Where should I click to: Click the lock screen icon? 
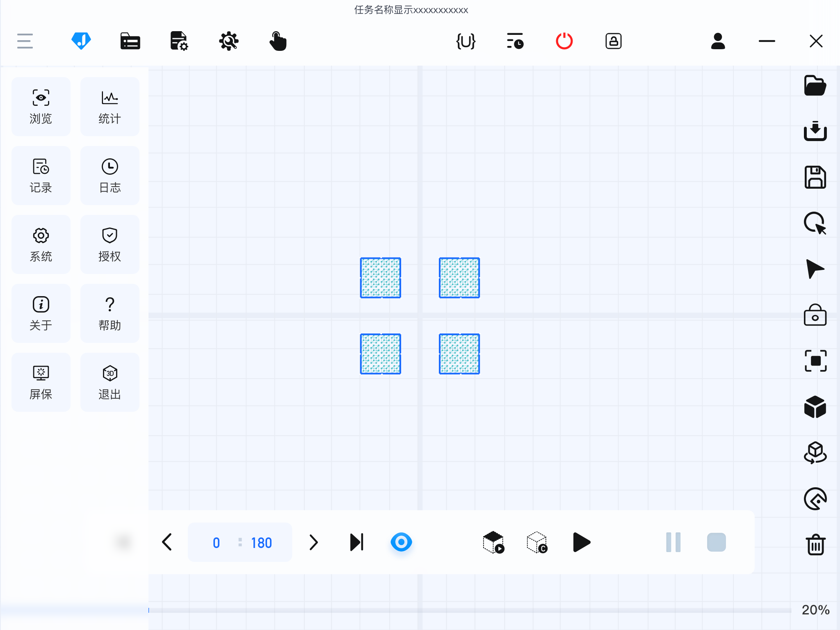click(613, 41)
